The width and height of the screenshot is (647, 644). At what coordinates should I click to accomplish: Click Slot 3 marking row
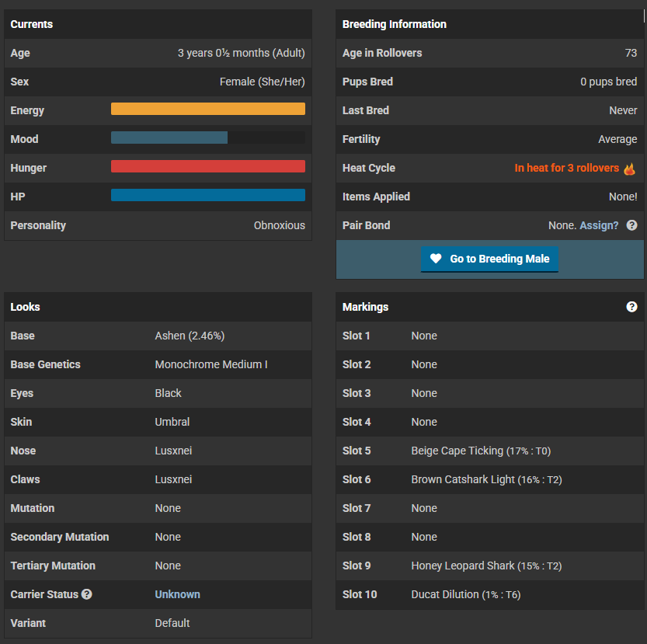click(x=490, y=393)
